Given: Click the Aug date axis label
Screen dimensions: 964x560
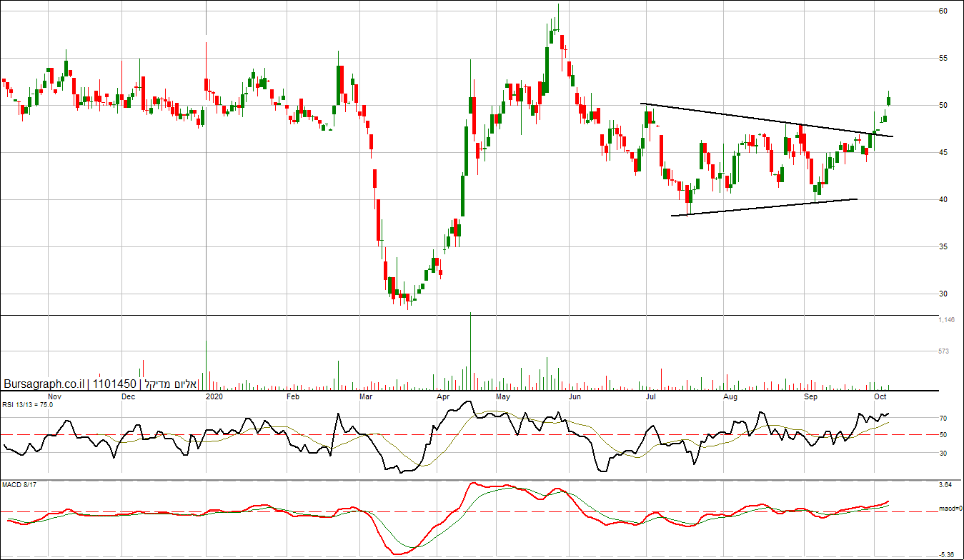Looking at the screenshot, I should [730, 396].
